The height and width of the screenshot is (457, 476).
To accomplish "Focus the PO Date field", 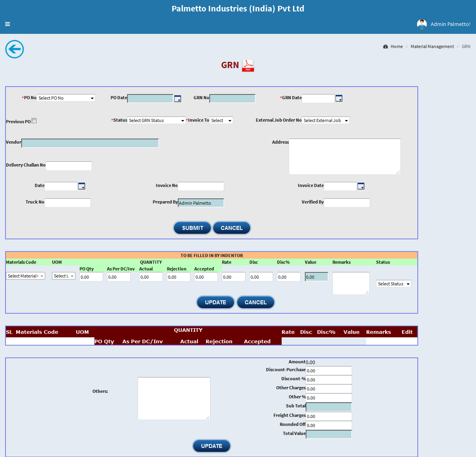I will click(150, 98).
